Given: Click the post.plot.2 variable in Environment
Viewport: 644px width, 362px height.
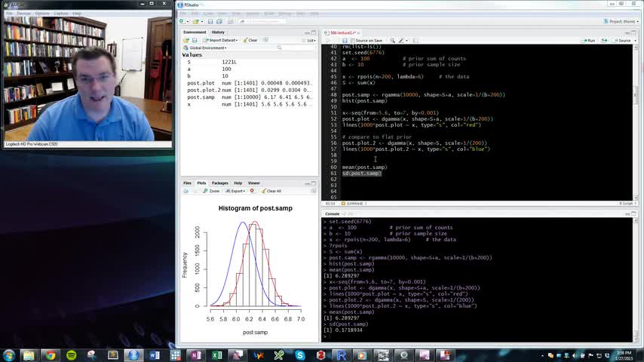Looking at the screenshot, I should point(250,90).
